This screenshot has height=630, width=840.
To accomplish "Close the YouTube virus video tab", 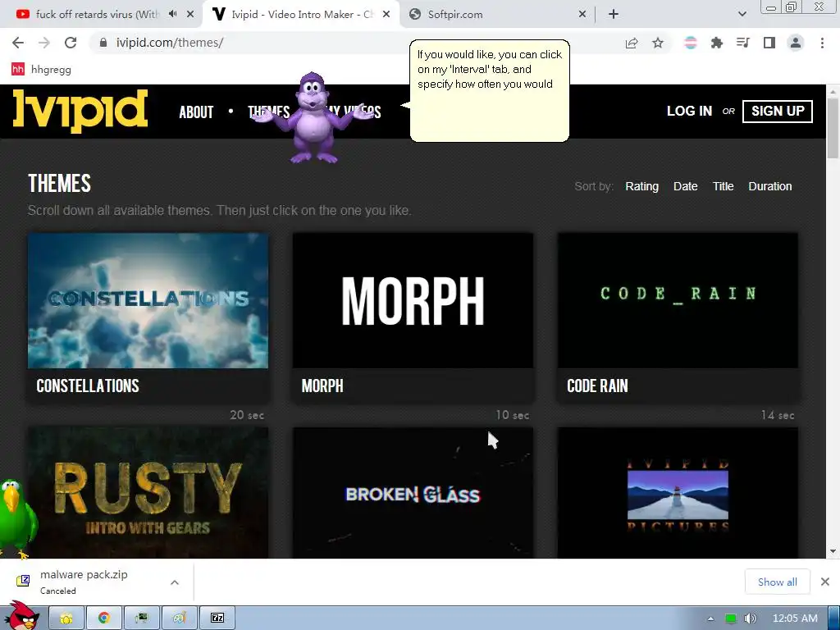I will (190, 15).
